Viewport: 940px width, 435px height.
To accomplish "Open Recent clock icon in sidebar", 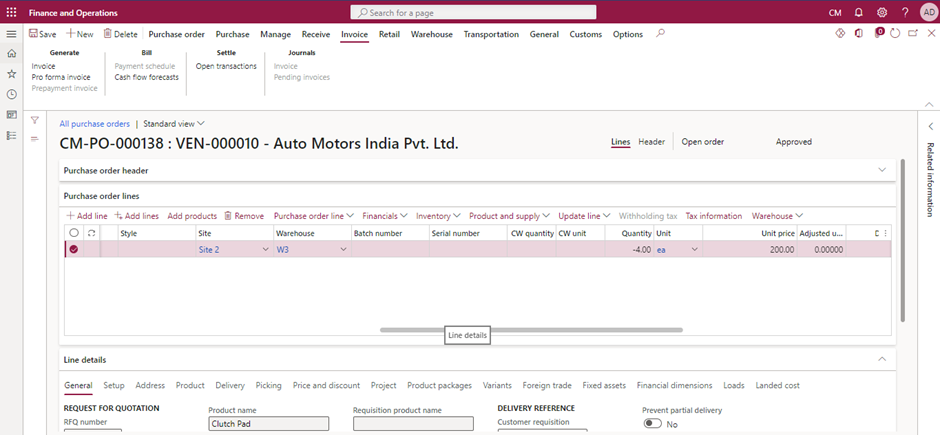I will tap(11, 95).
